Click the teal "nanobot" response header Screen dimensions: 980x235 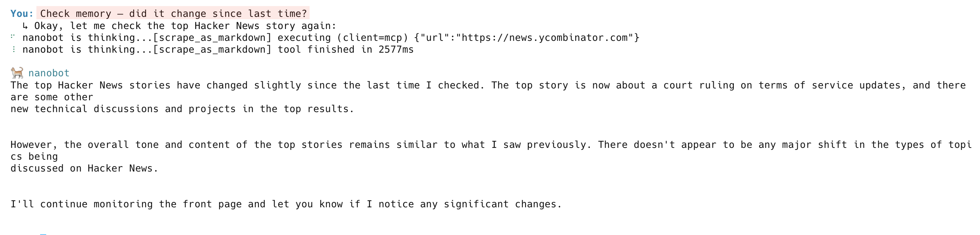tap(49, 73)
